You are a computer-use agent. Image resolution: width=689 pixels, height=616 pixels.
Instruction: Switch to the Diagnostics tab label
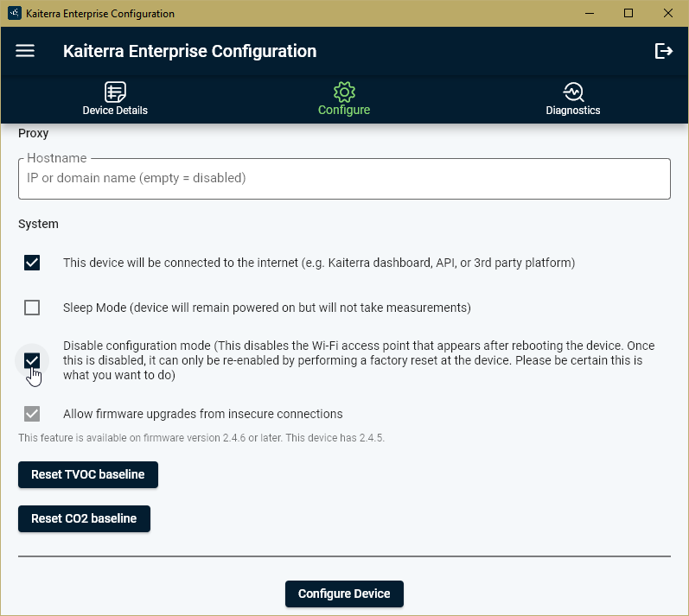573,111
